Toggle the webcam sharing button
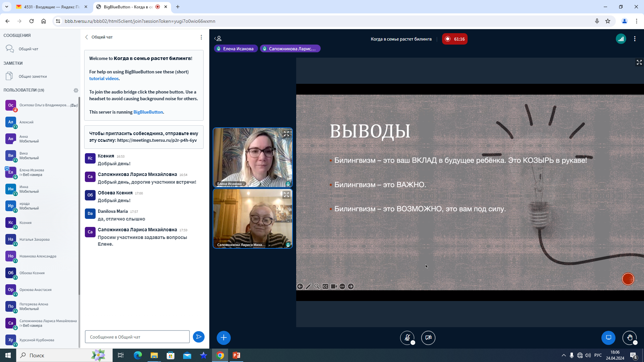Image resolution: width=644 pixels, height=362 pixels. point(428,338)
